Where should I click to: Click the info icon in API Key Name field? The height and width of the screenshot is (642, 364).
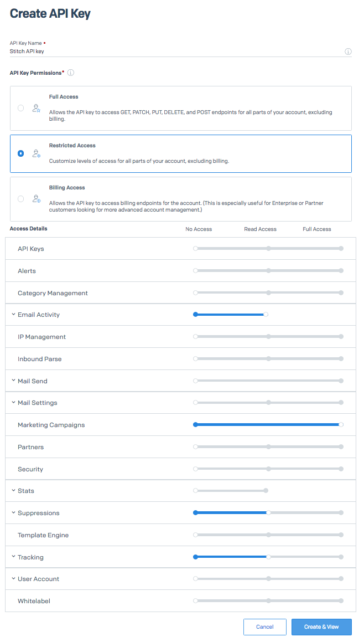[x=348, y=52]
